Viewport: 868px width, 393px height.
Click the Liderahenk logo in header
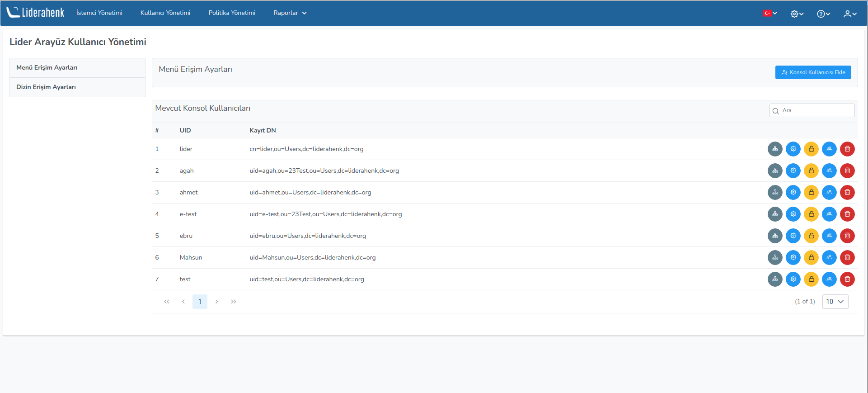[x=36, y=13]
